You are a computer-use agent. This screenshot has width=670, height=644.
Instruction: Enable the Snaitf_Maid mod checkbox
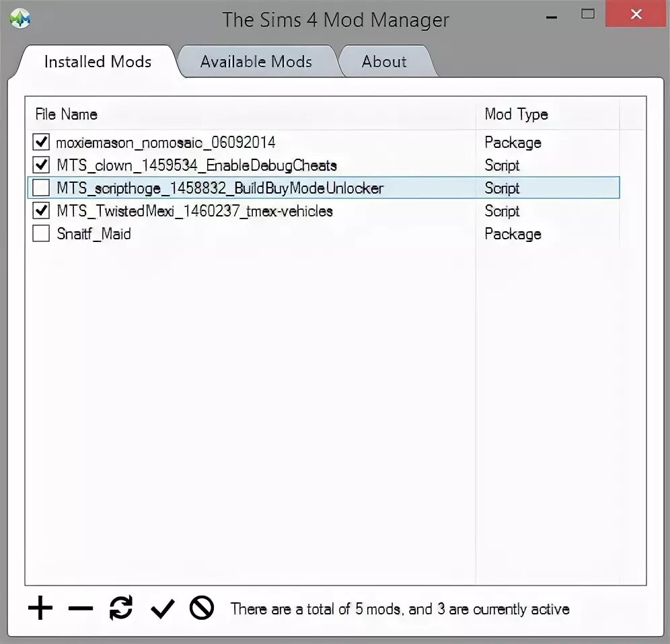pyautogui.click(x=41, y=233)
